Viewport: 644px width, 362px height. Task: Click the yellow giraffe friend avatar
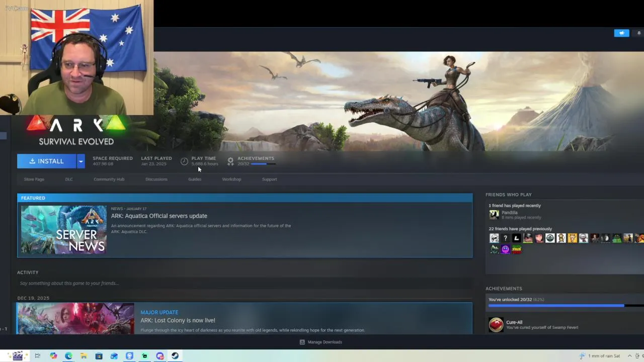(x=572, y=238)
